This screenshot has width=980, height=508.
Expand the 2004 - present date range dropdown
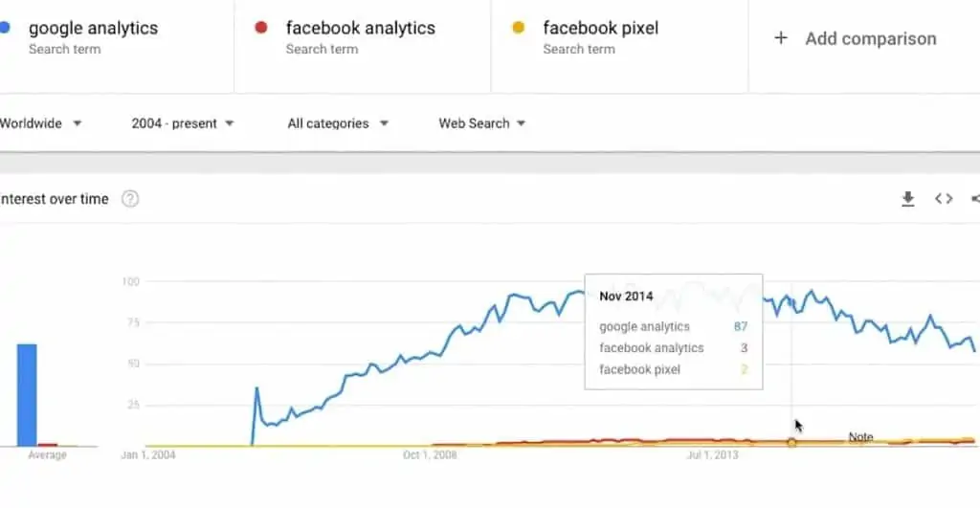click(x=183, y=123)
